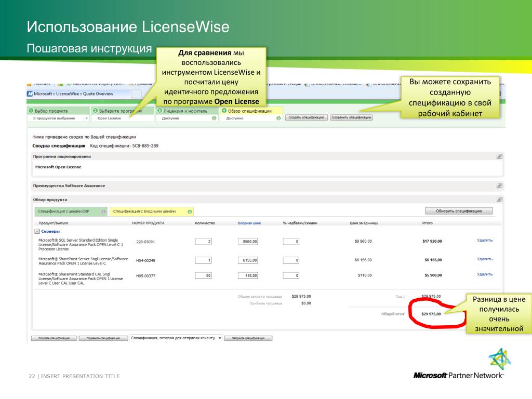Image resolution: width=532 pixels, height=399 pixels.
Task: Click markup percent field of SharePoint Server row
Action: [x=291, y=260]
